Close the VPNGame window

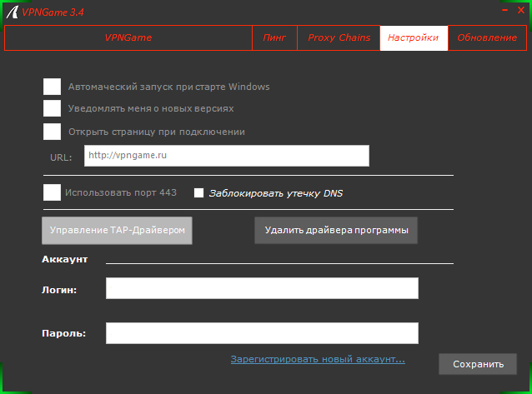point(521,10)
